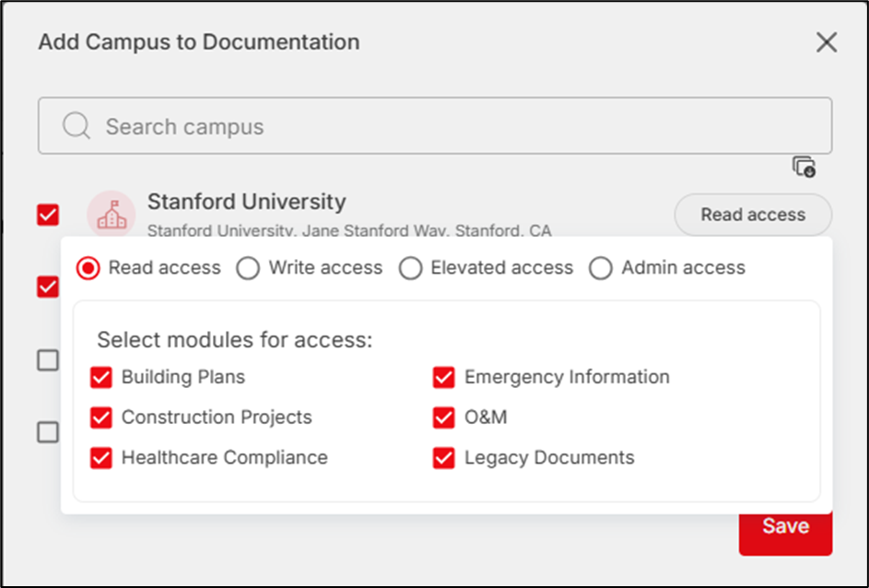This screenshot has height=588, width=869.
Task: Uncheck the Emergency Information module
Action: 444,377
